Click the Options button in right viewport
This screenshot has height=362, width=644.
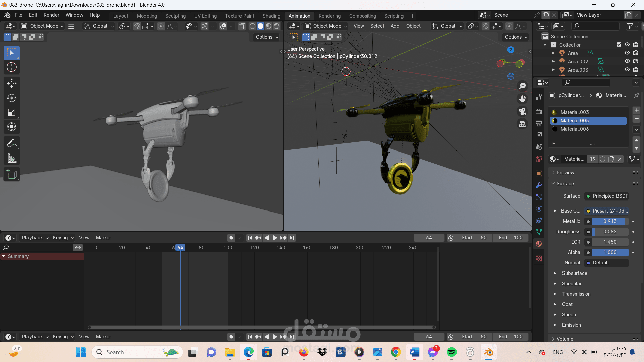point(516,37)
